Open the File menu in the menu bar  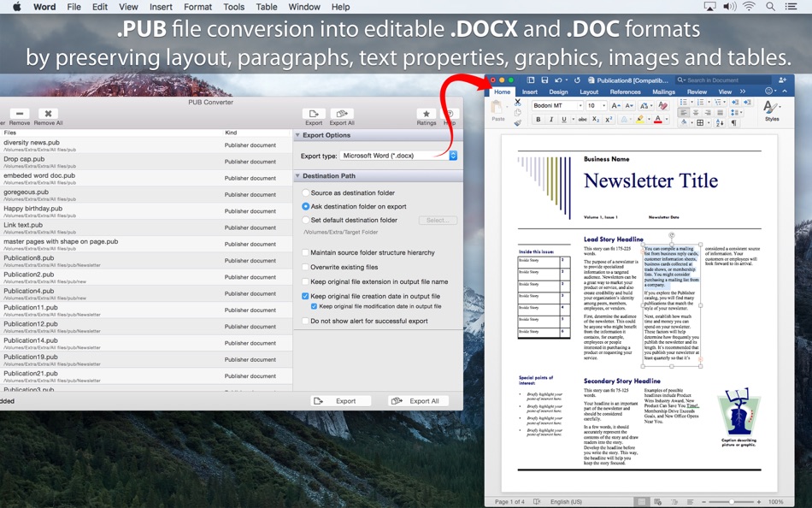pos(74,7)
